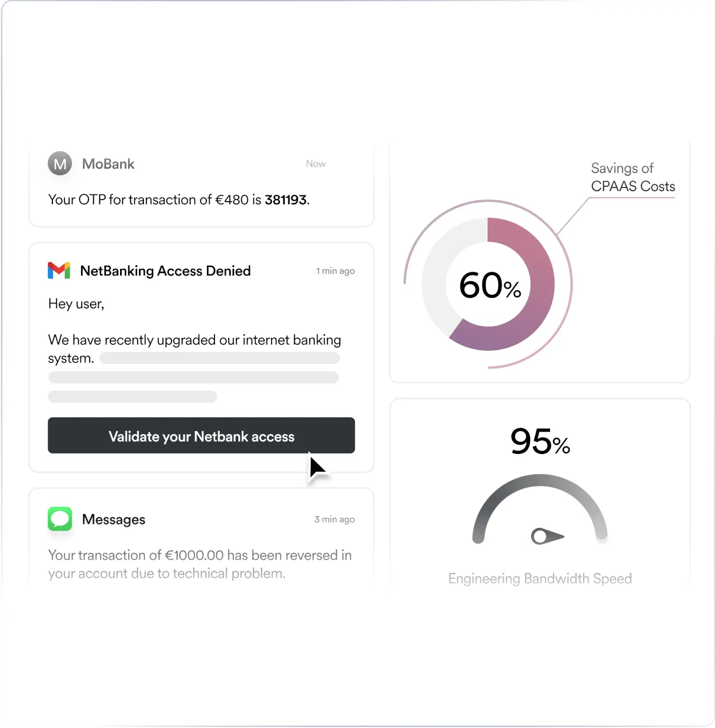Viewport: 715px width, 728px height.
Task: Open the NetBanking Access Denied subject
Action: click(x=165, y=271)
